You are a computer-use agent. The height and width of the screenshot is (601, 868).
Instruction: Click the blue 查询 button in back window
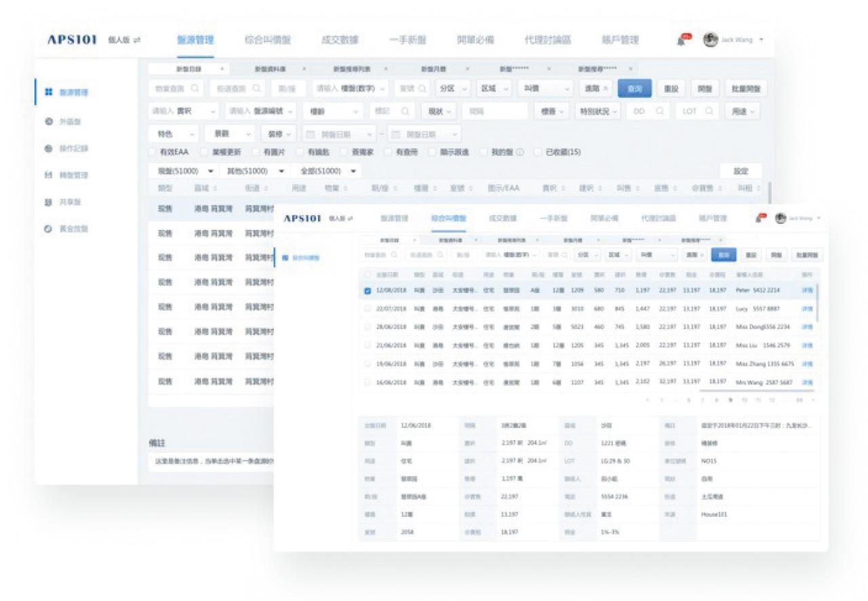point(635,89)
